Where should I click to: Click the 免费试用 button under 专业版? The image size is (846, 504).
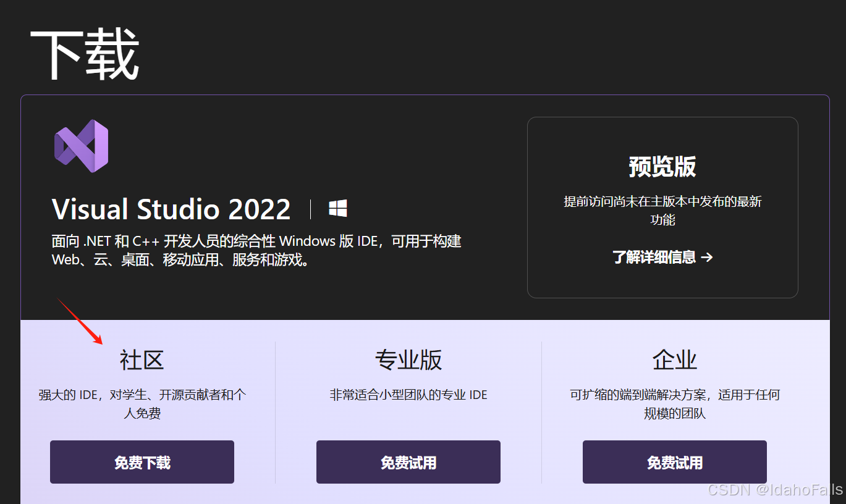pos(408,462)
